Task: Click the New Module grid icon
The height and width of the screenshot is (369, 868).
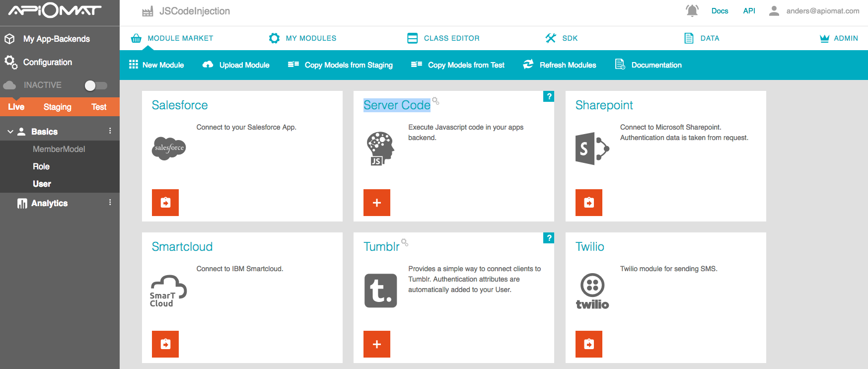Action: [134, 65]
